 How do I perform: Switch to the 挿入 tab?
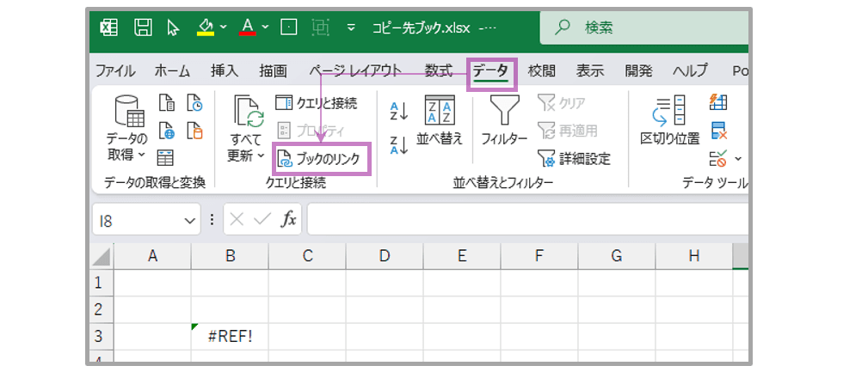(x=225, y=70)
